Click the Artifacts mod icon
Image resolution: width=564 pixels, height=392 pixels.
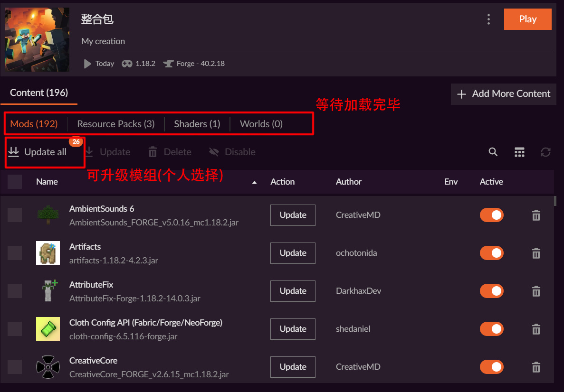(48, 253)
